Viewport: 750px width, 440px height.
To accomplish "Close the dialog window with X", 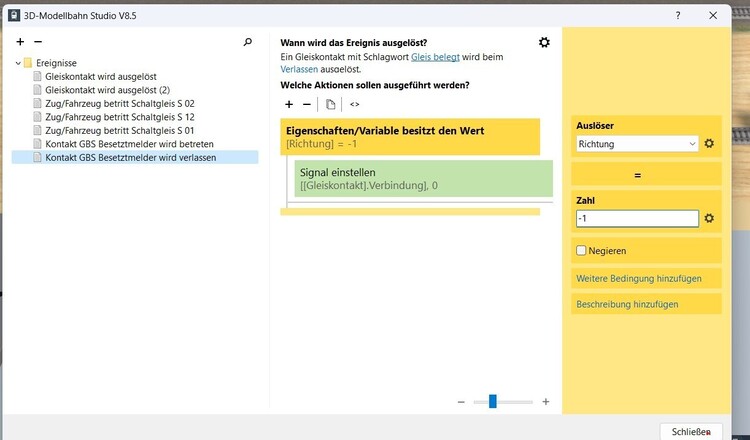I will 713,15.
